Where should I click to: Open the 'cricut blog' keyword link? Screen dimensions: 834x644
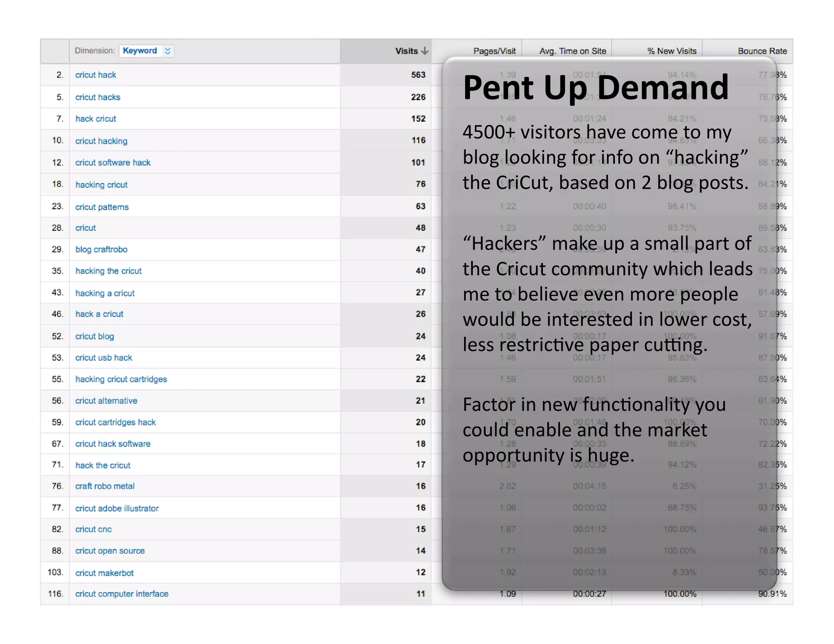click(x=94, y=336)
